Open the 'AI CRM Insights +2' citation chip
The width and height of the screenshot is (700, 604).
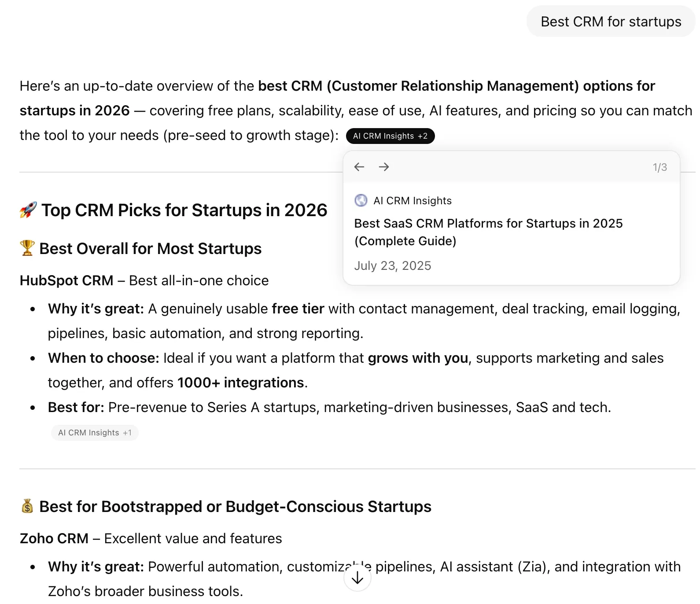click(x=391, y=136)
